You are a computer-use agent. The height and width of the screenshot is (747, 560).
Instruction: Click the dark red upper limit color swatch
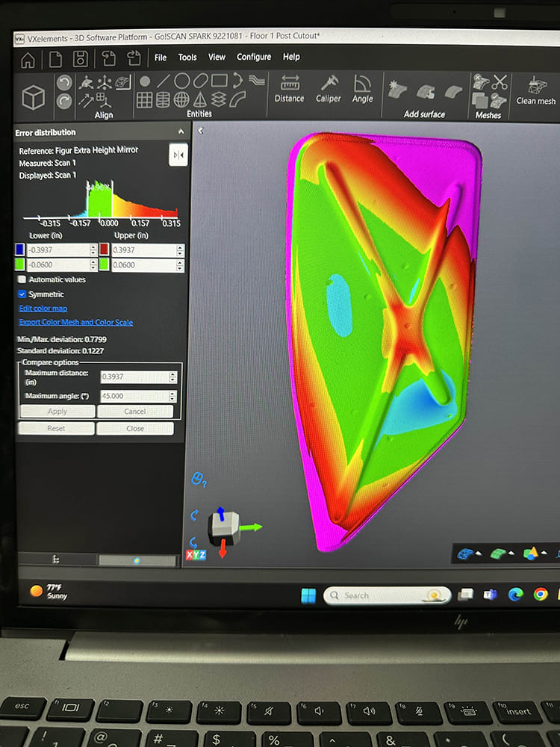[105, 249]
